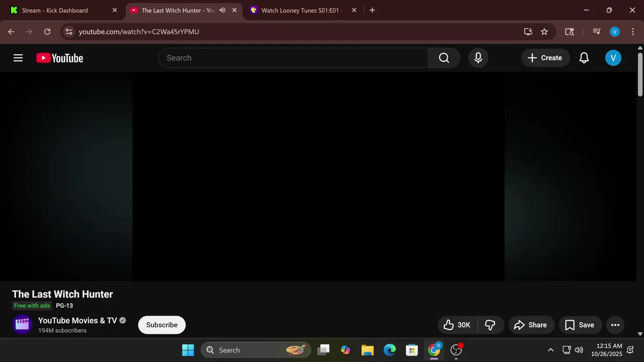Open Microsoft Edge from the taskbar
The image size is (644, 362).
[389, 350]
